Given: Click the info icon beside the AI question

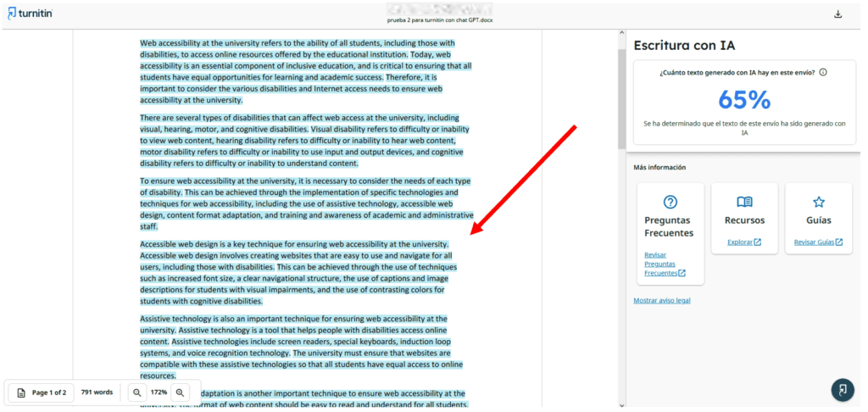Looking at the screenshot, I should pyautogui.click(x=823, y=73).
